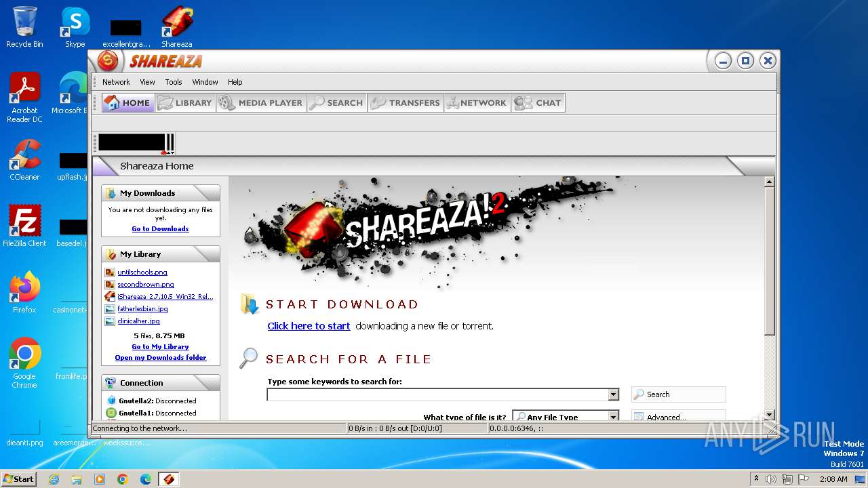868x488 pixels.
Task: Open the View menu
Action: (x=147, y=82)
